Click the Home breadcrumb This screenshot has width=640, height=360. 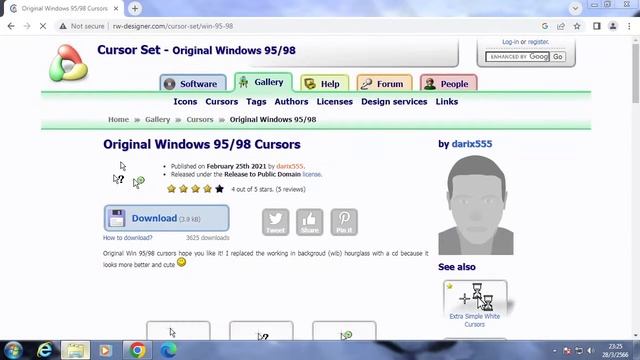pyautogui.click(x=118, y=120)
